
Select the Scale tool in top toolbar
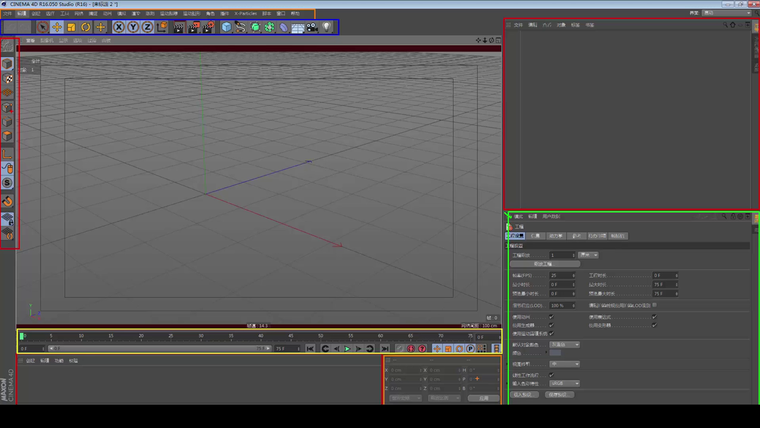coord(71,27)
